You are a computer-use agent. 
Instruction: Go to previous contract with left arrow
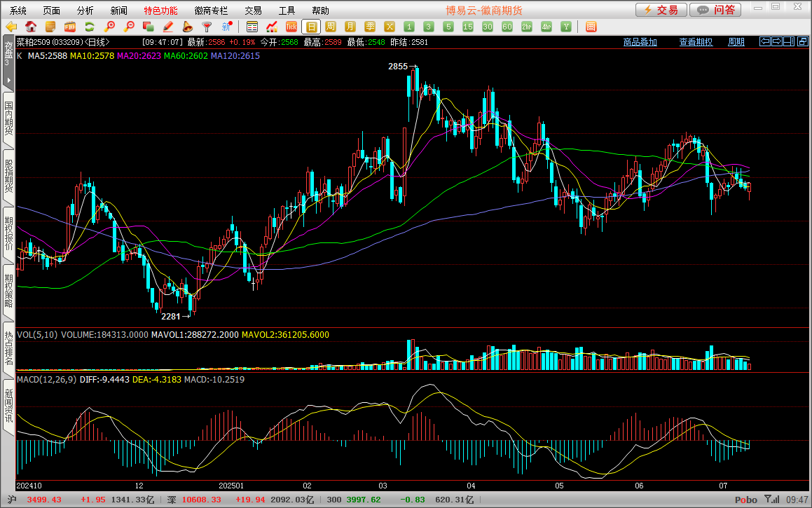click(765, 41)
